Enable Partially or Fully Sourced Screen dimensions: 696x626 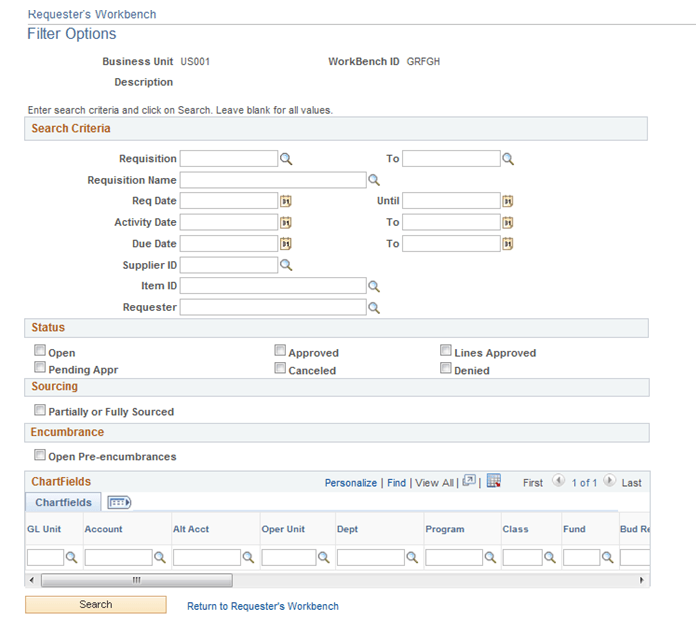tap(40, 410)
